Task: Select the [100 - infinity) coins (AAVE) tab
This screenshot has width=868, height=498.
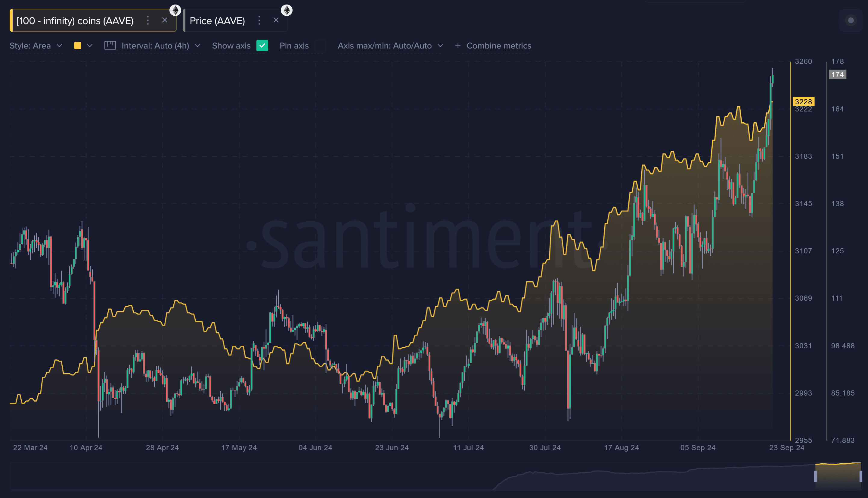Action: tap(93, 20)
